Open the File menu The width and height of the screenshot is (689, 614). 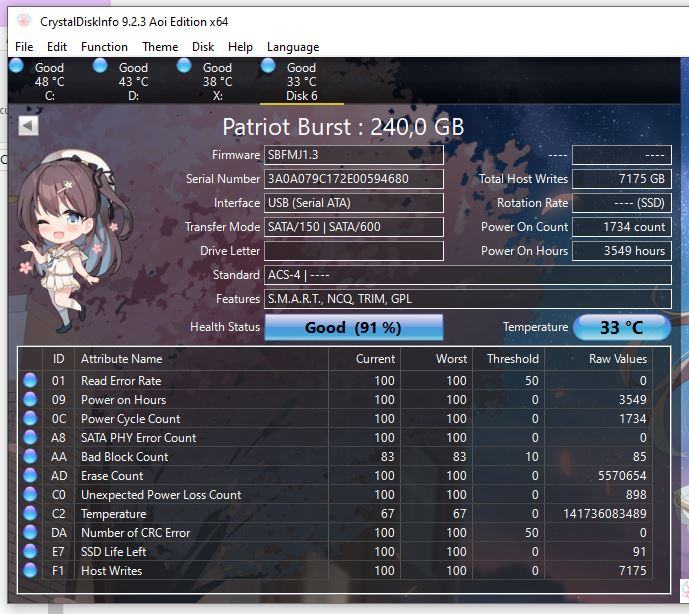click(x=24, y=47)
